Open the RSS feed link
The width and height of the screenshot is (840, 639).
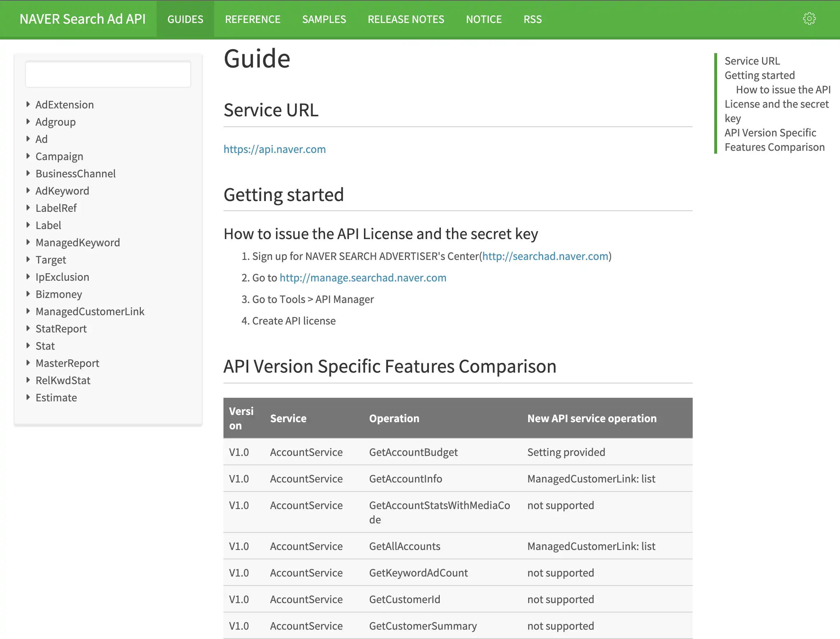pos(532,19)
